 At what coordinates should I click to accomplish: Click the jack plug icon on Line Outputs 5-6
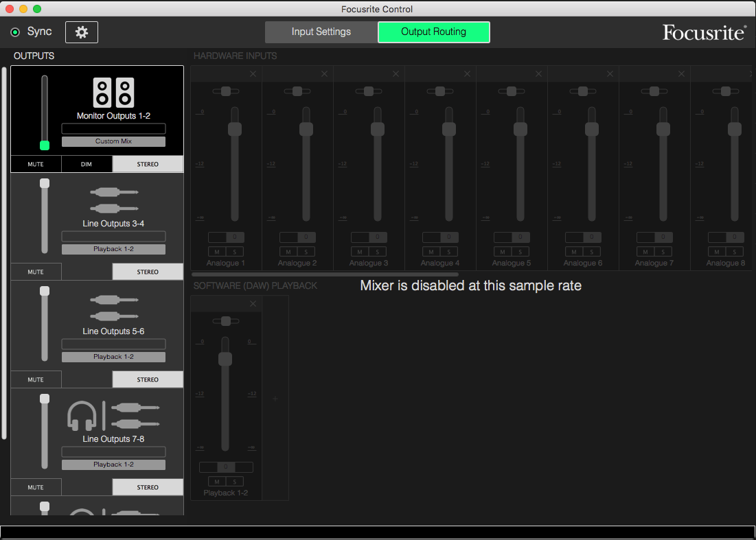click(x=113, y=307)
